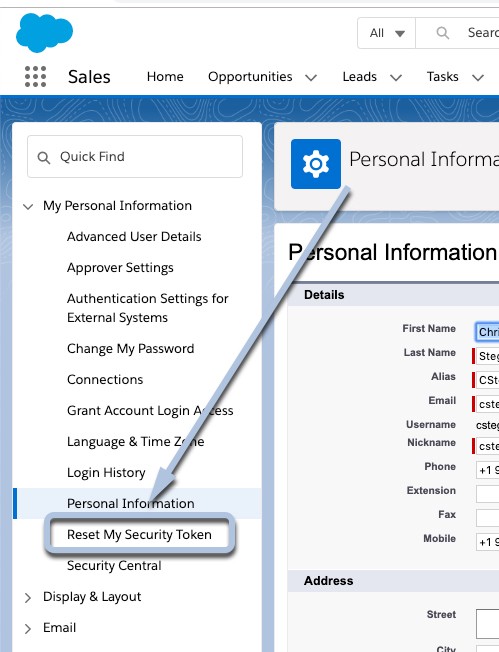The width and height of the screenshot is (499, 652).
Task: Expand the Display & Layout section
Action: tap(28, 598)
